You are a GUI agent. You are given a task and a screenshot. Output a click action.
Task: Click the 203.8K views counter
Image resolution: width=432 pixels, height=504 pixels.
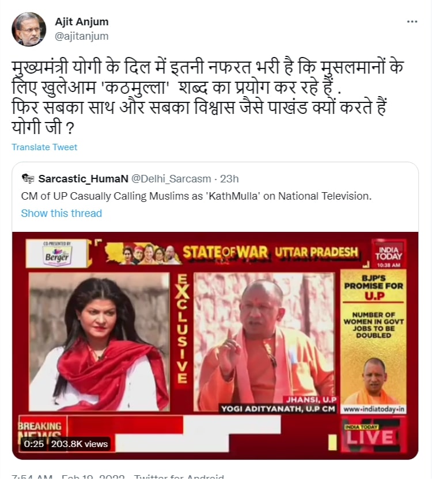point(79,444)
